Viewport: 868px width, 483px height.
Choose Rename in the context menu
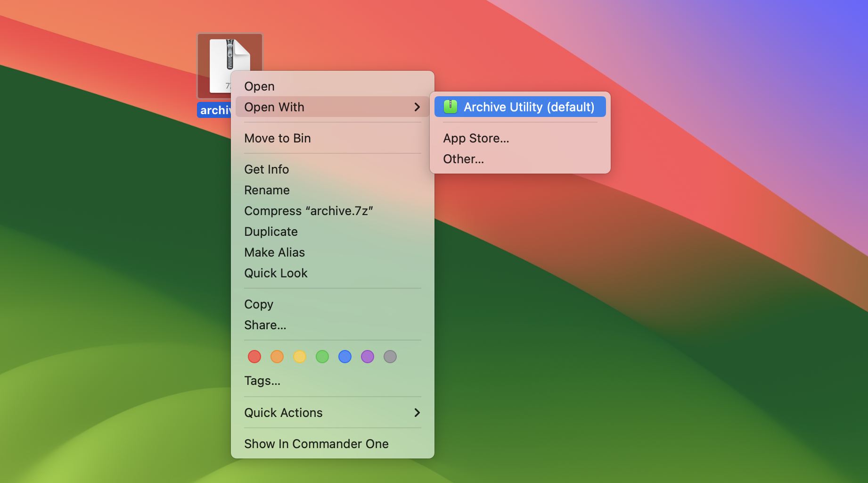332,190
